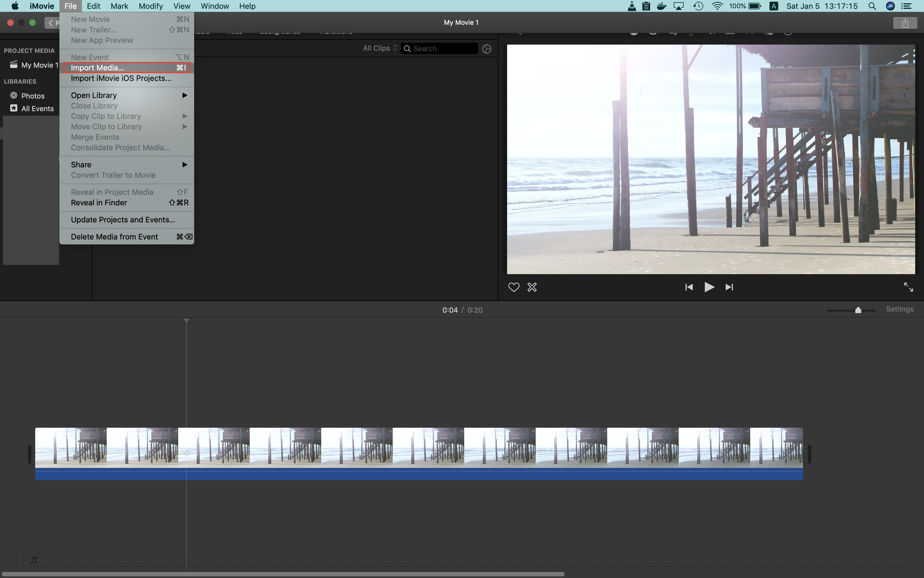The height and width of the screenshot is (578, 924).
Task: Open Notification Center icon
Action: (907, 6)
